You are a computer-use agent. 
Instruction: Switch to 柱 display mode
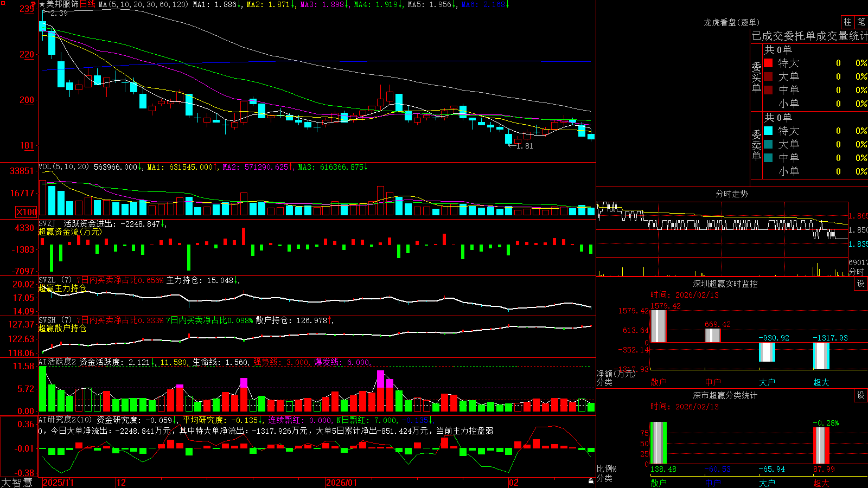click(x=847, y=22)
